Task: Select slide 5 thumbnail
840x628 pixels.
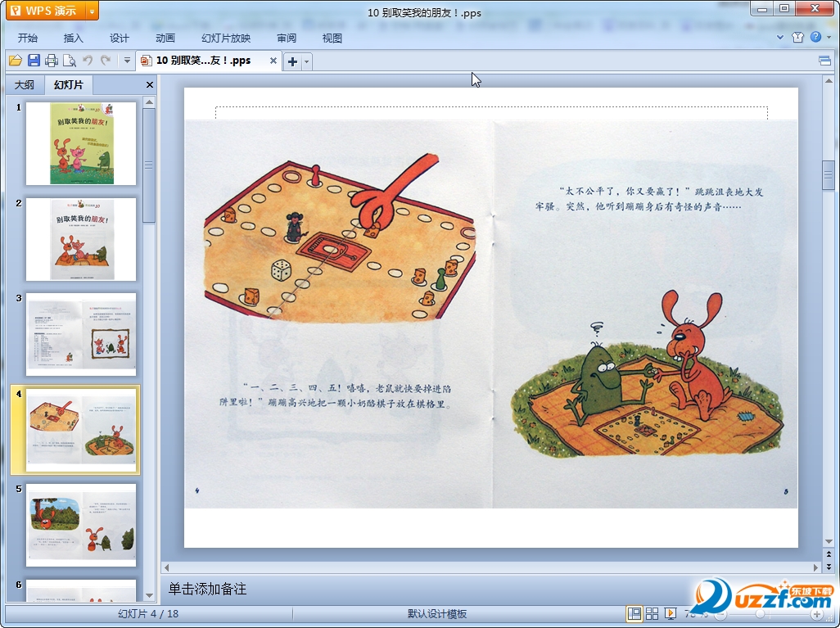Action: pos(81,525)
